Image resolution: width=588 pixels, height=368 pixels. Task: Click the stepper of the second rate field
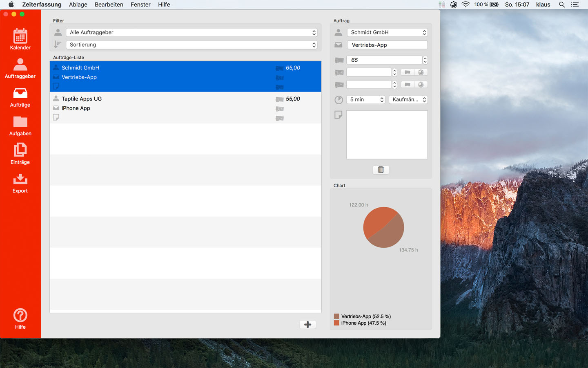394,72
